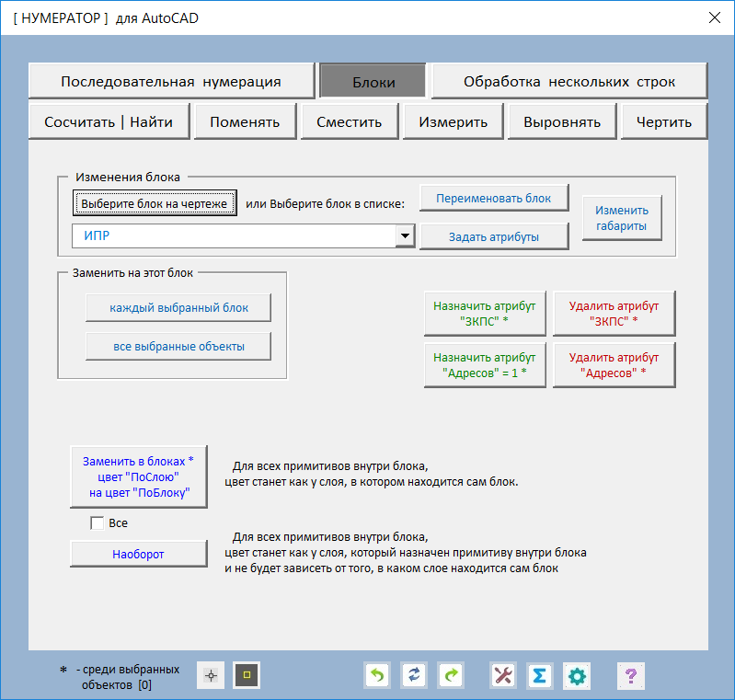Click the block name field showing ИПР

click(234, 235)
